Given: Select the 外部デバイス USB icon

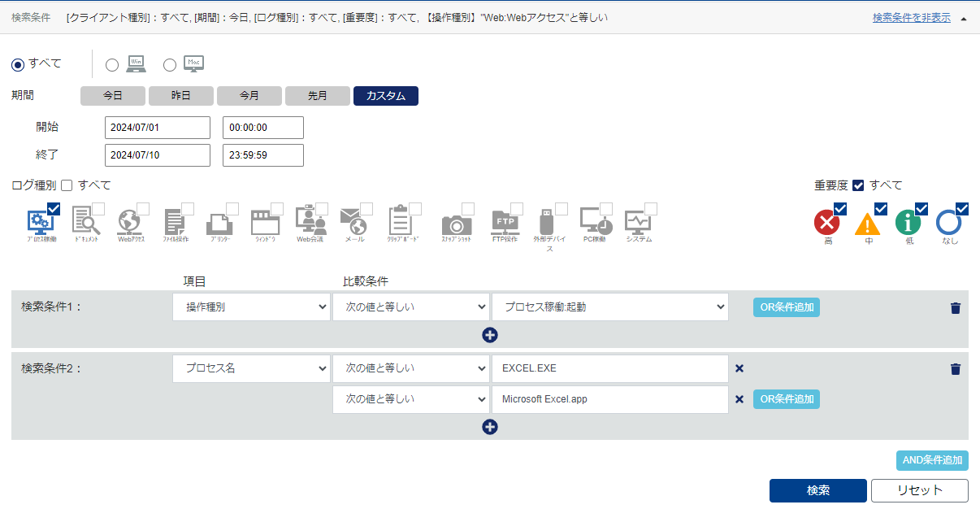Looking at the screenshot, I should (549, 221).
